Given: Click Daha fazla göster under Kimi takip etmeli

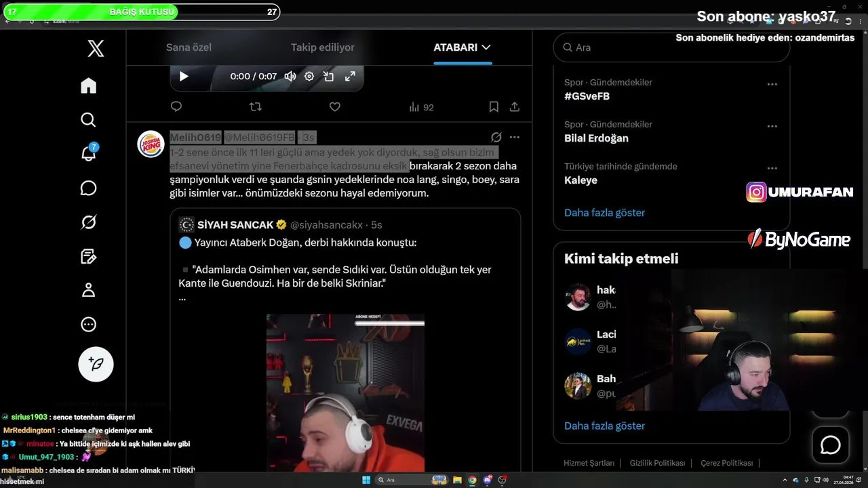Looking at the screenshot, I should point(604,426).
